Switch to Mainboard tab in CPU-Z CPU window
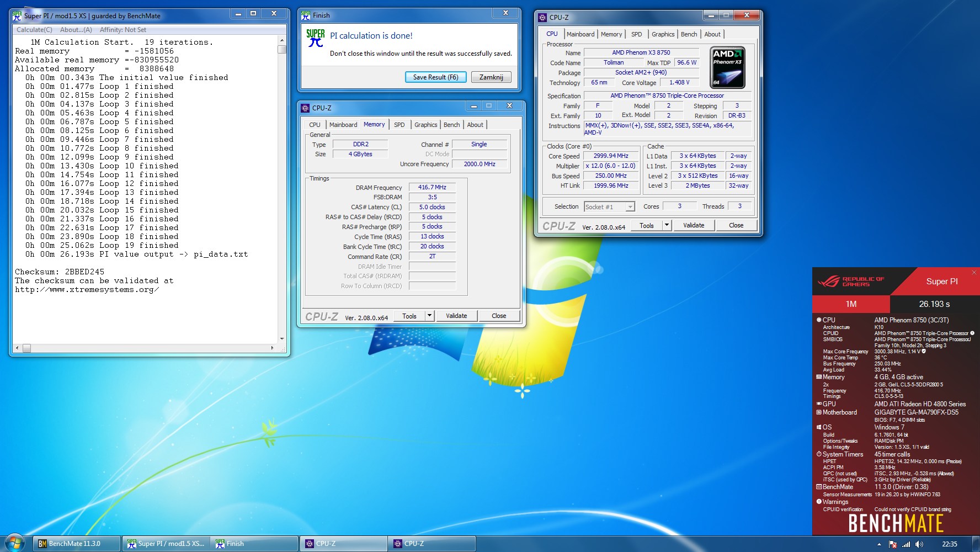Image resolution: width=980 pixels, height=552 pixels. tap(580, 34)
